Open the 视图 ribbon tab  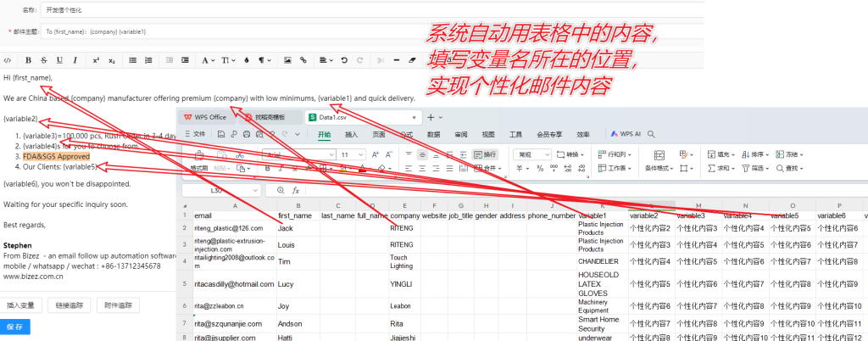488,135
